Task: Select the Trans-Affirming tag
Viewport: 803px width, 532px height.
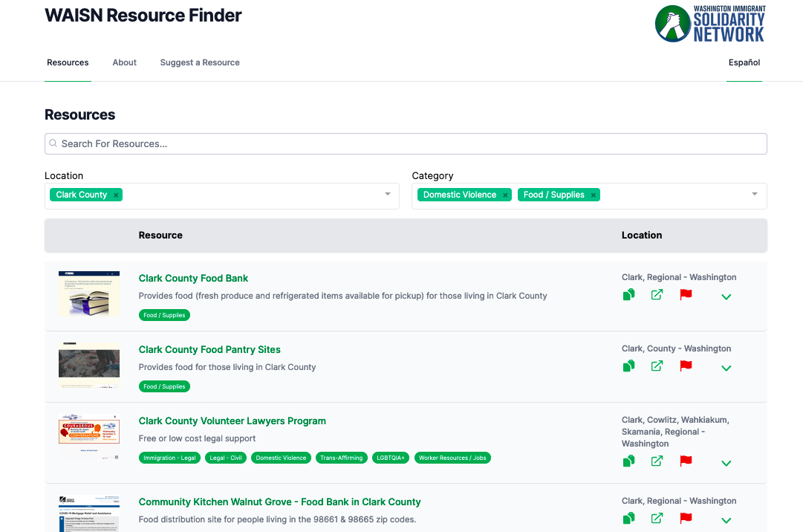Action: pyautogui.click(x=342, y=458)
